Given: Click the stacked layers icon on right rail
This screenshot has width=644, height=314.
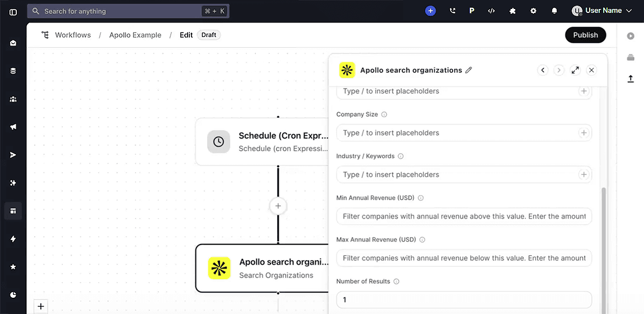Looking at the screenshot, I should (x=631, y=58).
